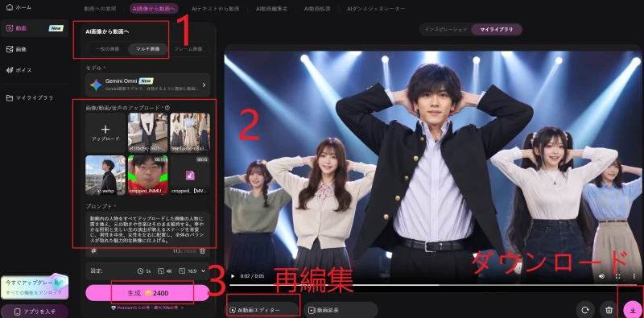Open マイライブラリ folder in sidebar
Image resolution: width=644 pixels, height=318 pixels.
30,97
